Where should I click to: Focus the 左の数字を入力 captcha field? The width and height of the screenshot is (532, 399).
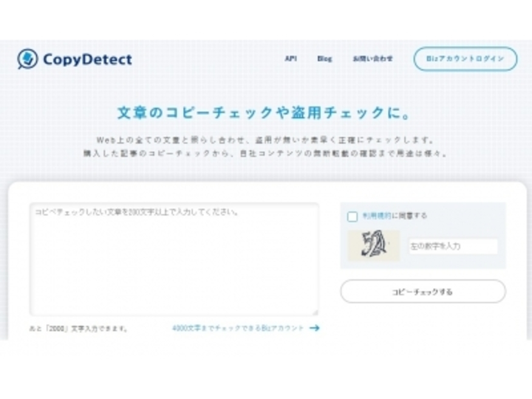pos(453,246)
